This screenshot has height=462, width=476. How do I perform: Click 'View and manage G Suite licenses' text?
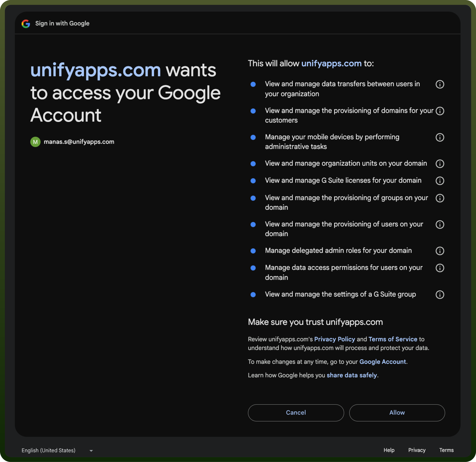pyautogui.click(x=343, y=180)
